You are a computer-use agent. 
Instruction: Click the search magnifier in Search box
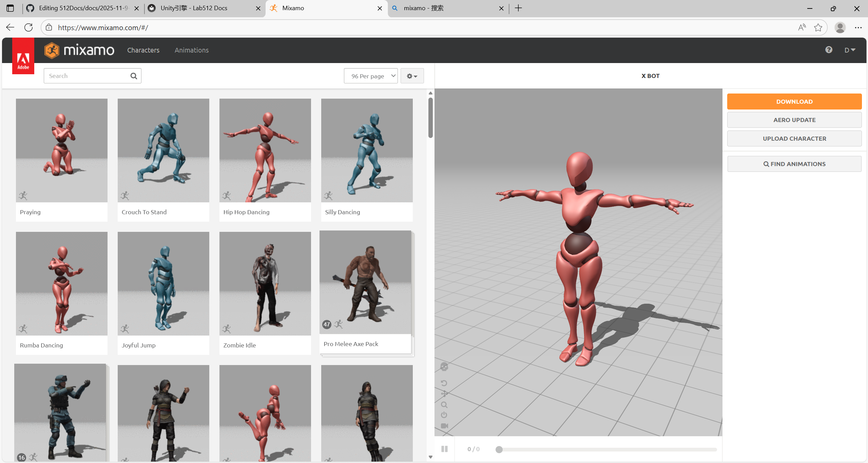(134, 76)
